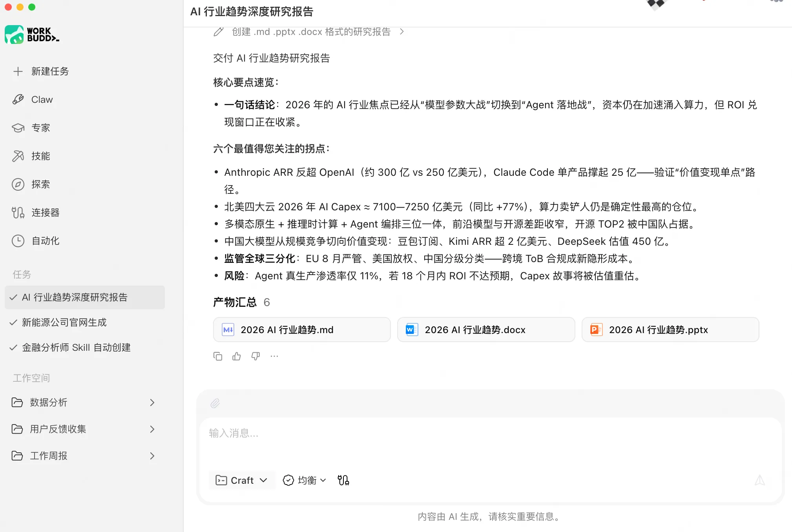Open the 2026 AI 行业趋势.md file
Image resolution: width=792 pixels, height=532 pixels.
tap(302, 330)
